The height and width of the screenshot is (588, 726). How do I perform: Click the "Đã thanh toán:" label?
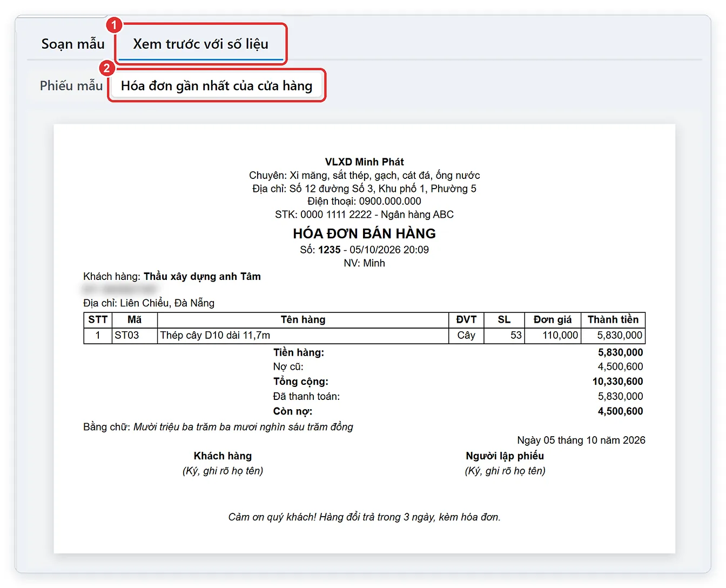coord(306,397)
